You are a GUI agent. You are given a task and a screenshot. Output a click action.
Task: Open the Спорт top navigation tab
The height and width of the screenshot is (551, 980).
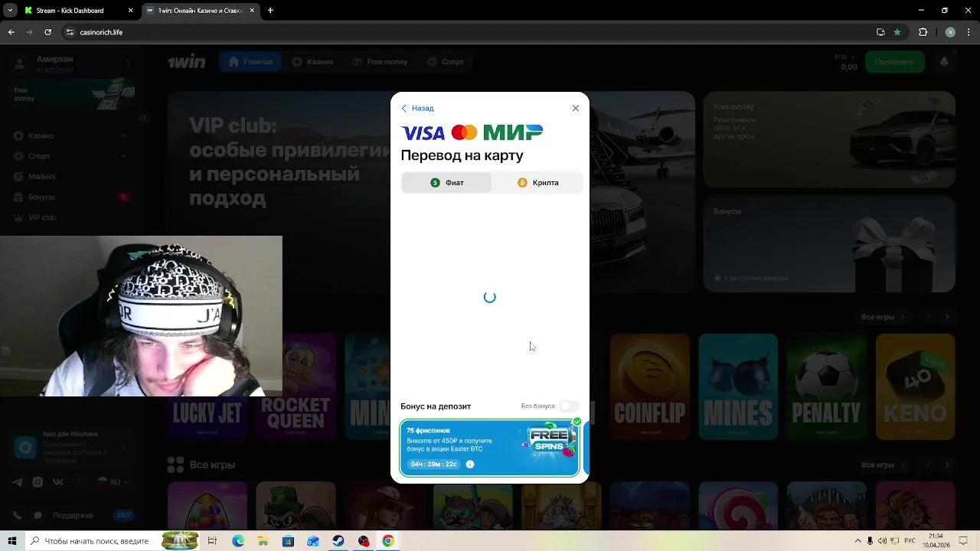445,62
